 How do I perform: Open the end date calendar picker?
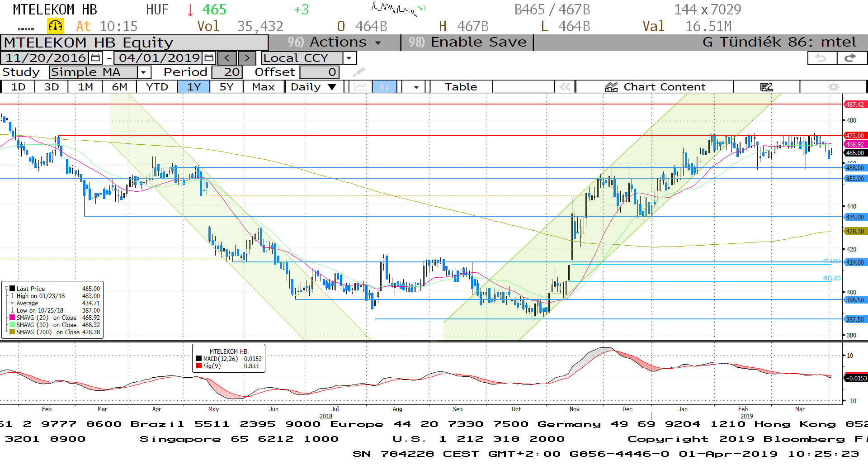pos(209,58)
